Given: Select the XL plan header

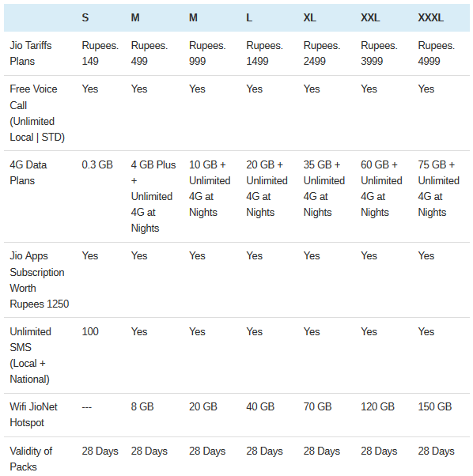Looking at the screenshot, I should point(310,17).
